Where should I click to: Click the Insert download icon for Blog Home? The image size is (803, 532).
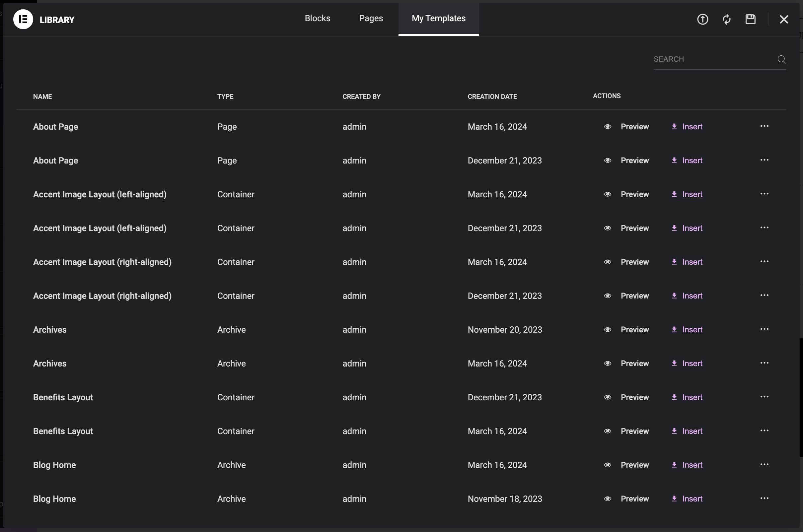coord(674,465)
